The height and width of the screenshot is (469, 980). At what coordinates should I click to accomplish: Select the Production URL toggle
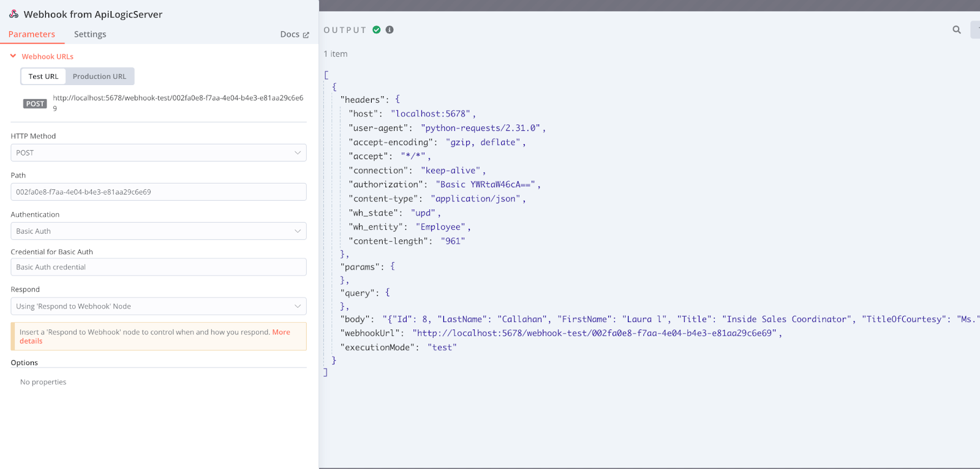click(99, 77)
